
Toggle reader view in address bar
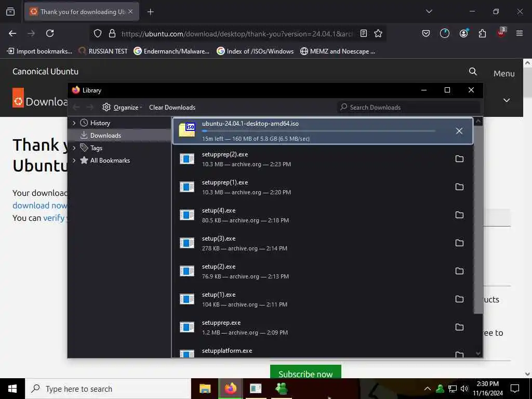point(363,33)
